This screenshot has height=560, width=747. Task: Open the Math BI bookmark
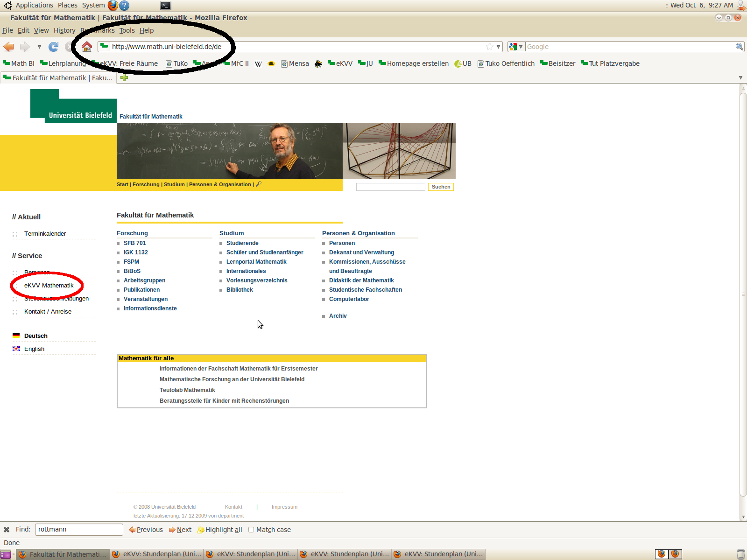tap(19, 63)
